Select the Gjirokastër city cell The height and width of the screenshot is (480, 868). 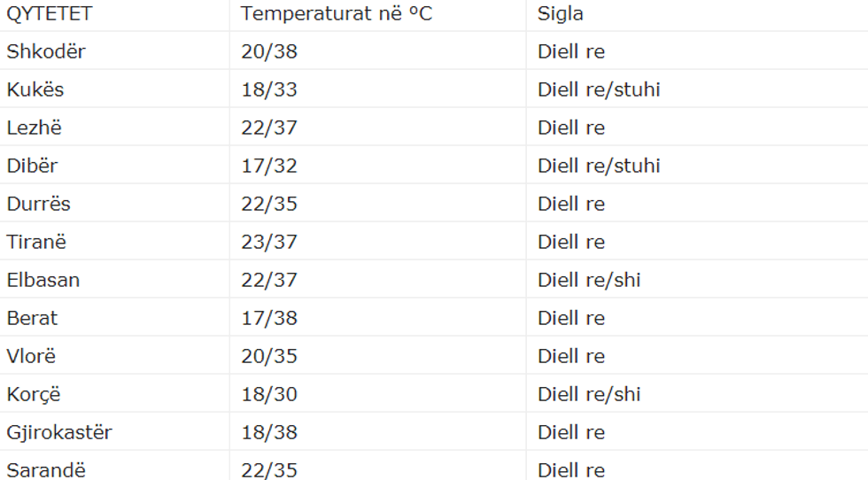pyautogui.click(x=59, y=432)
